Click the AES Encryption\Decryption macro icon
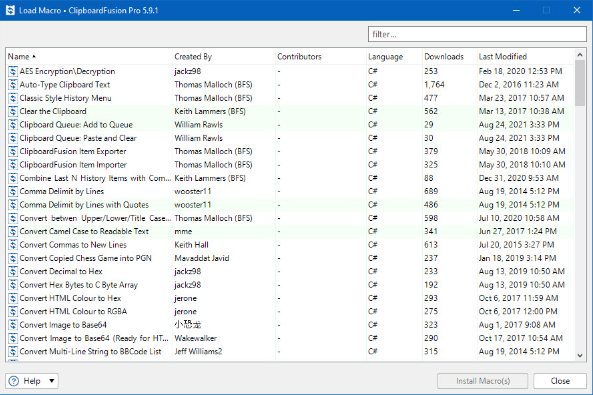 pyautogui.click(x=13, y=71)
